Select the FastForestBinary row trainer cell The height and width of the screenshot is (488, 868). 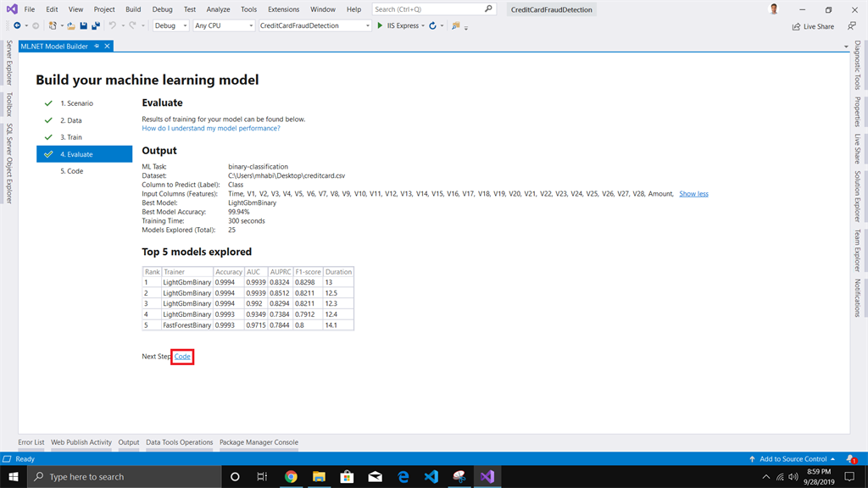[x=186, y=325]
